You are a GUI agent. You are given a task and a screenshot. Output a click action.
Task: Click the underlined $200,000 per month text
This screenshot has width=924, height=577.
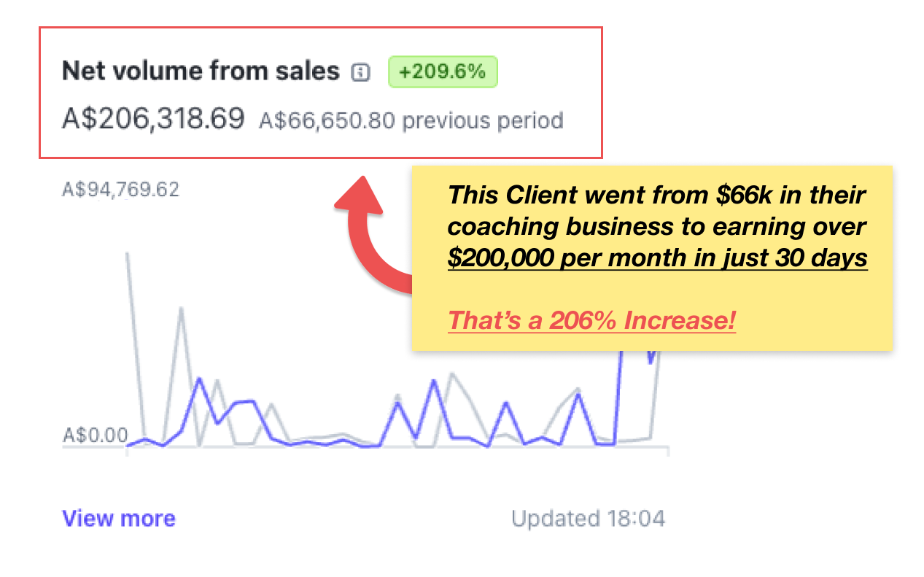point(657,257)
